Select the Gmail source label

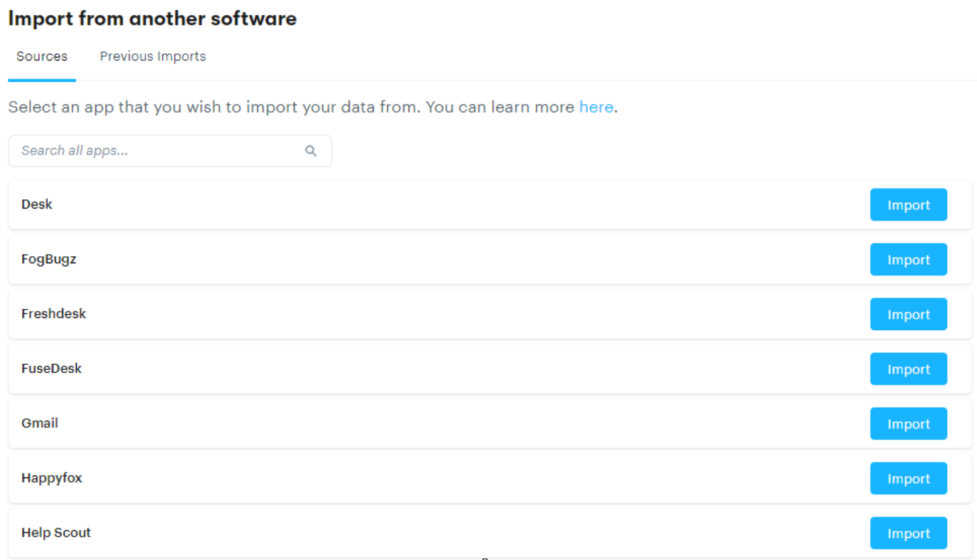coord(40,423)
